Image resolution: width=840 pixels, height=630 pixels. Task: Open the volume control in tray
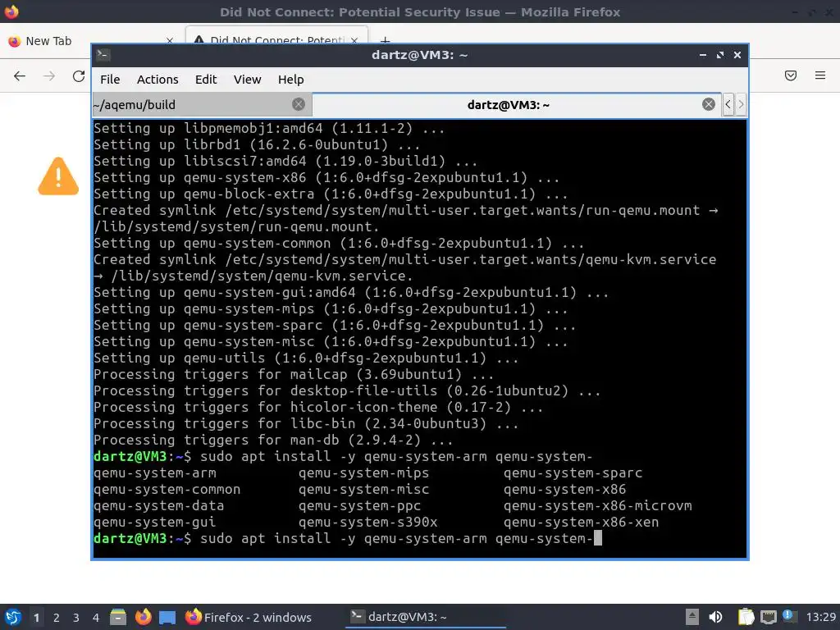click(x=715, y=617)
